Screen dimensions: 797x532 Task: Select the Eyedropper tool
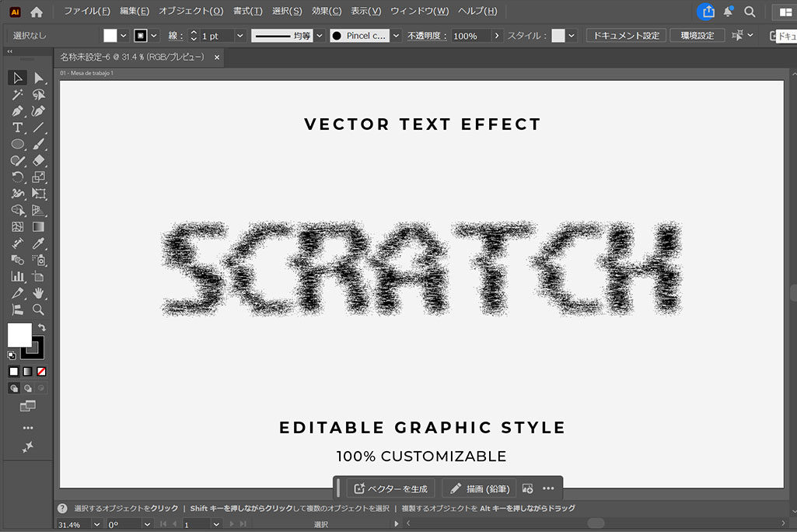pos(38,243)
